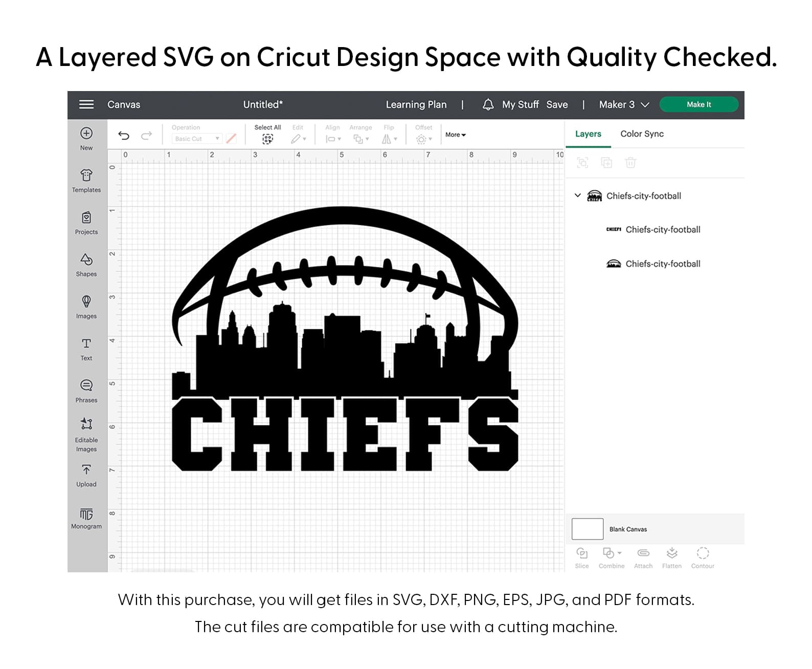Open the Flip dropdown
Screen dimensions: 812x669
389,139
